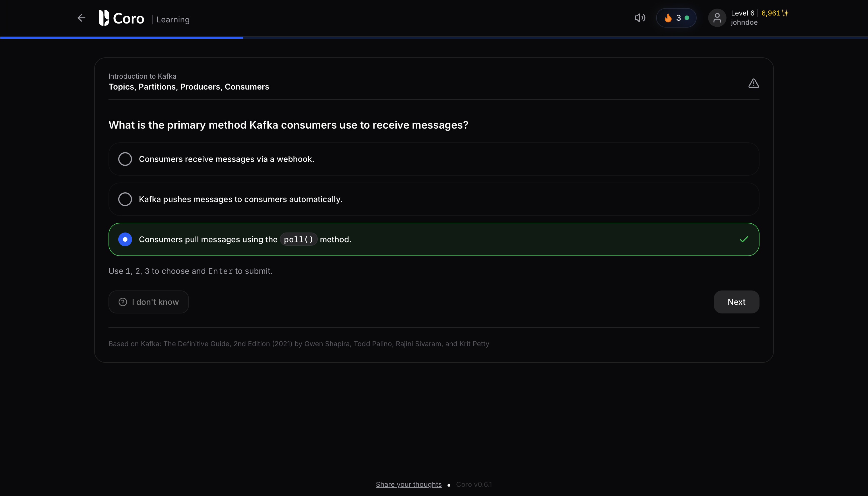
Task: Toggle the sound speaker icon
Action: click(x=640, y=18)
